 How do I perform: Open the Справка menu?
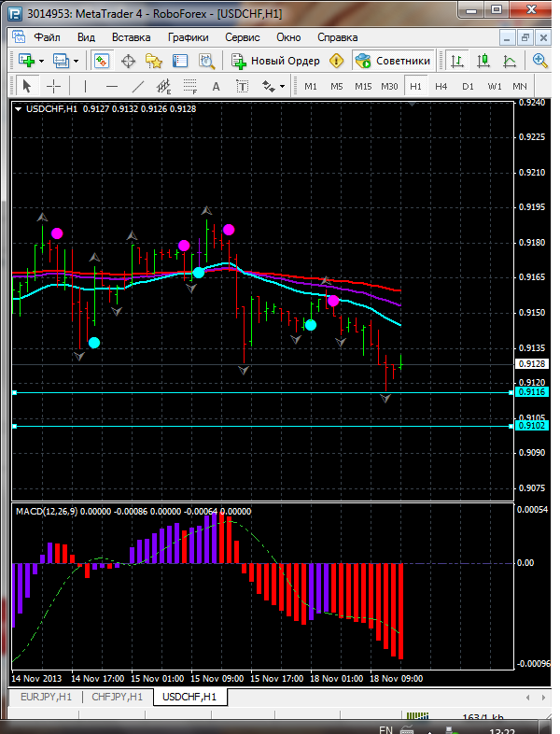pyautogui.click(x=337, y=37)
